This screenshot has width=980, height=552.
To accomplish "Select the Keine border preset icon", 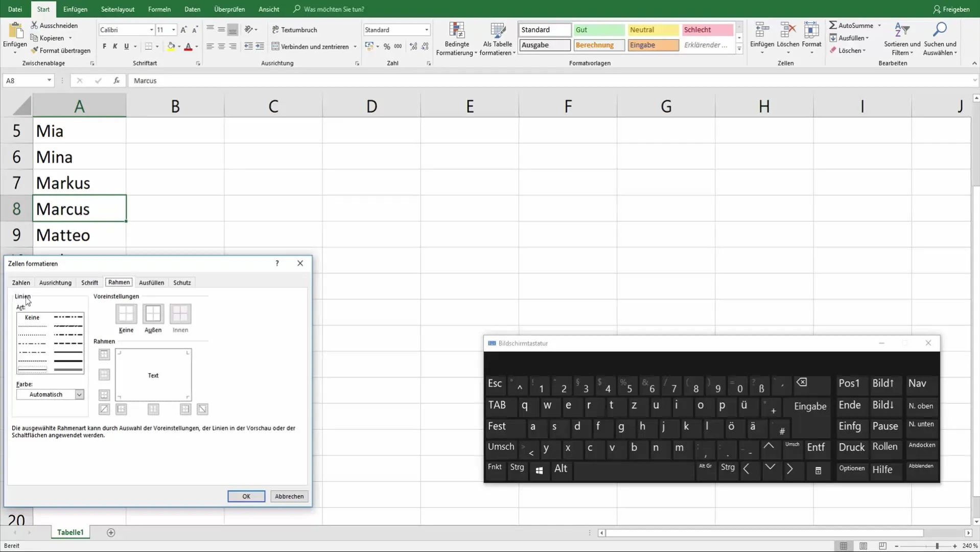I will (x=126, y=313).
